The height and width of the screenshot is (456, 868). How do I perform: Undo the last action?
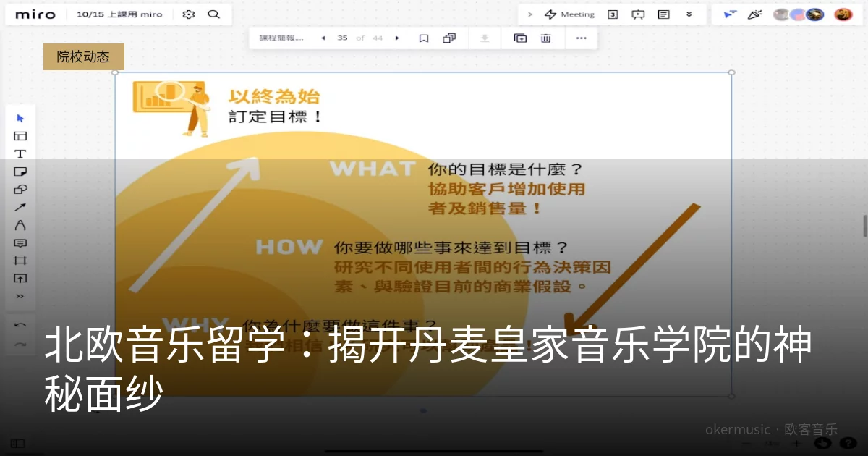pos(20,326)
